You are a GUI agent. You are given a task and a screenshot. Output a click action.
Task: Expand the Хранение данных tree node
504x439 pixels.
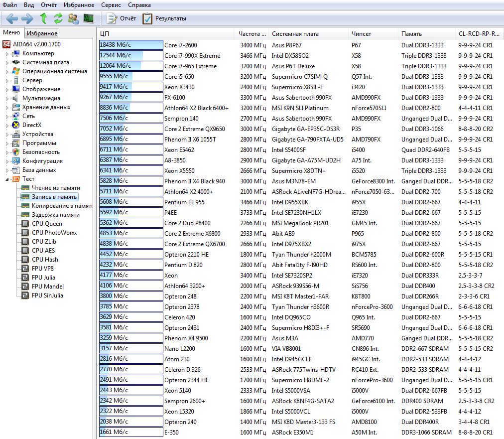coord(7,108)
